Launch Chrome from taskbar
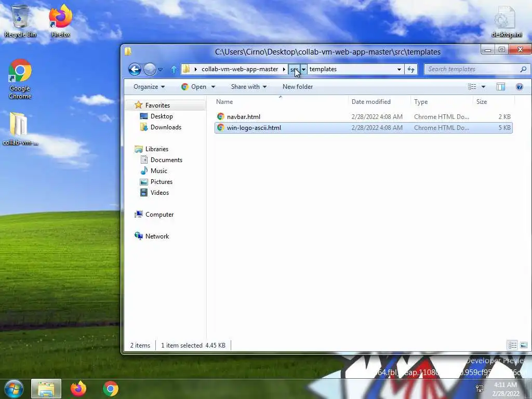 click(111, 389)
